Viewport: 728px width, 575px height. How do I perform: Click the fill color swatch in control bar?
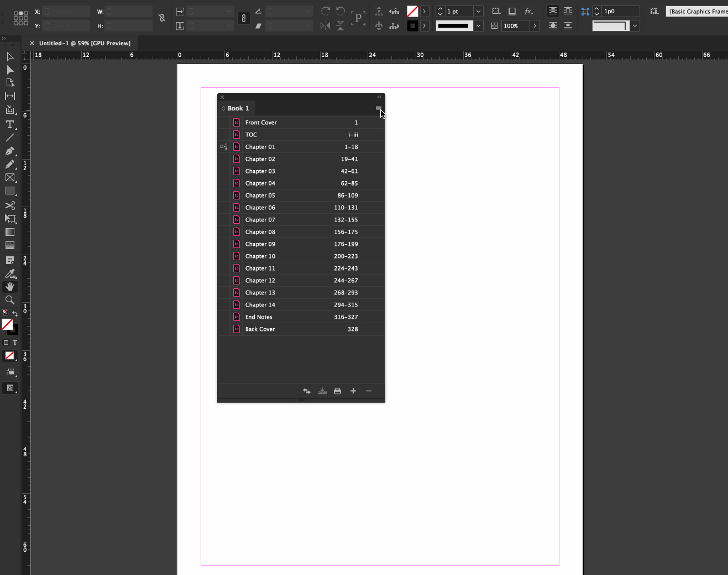[412, 11]
